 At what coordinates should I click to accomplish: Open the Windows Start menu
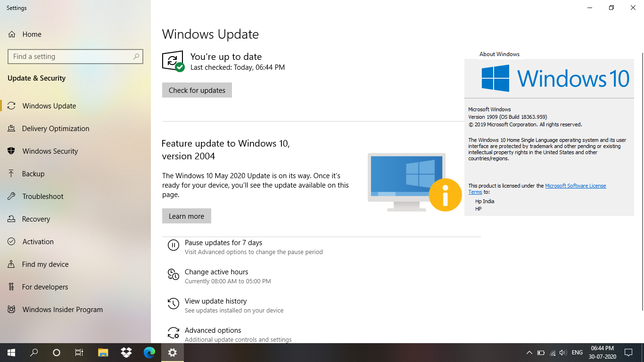[x=11, y=353]
